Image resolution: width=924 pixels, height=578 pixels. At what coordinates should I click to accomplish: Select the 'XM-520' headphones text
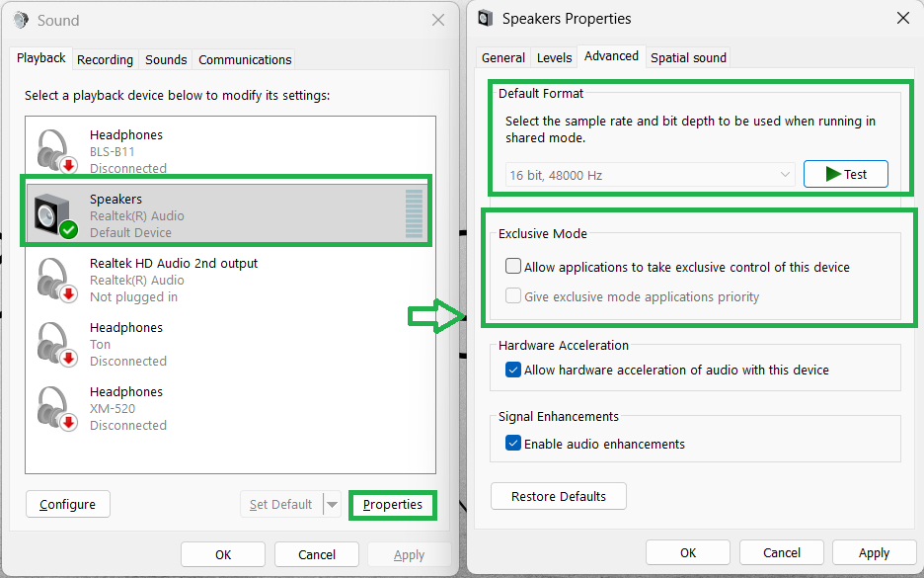pos(112,408)
